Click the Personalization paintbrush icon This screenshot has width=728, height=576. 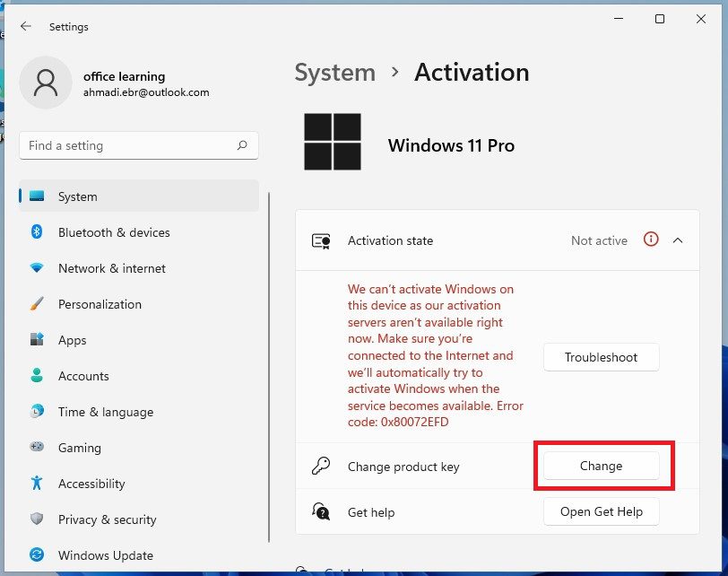pos(37,304)
